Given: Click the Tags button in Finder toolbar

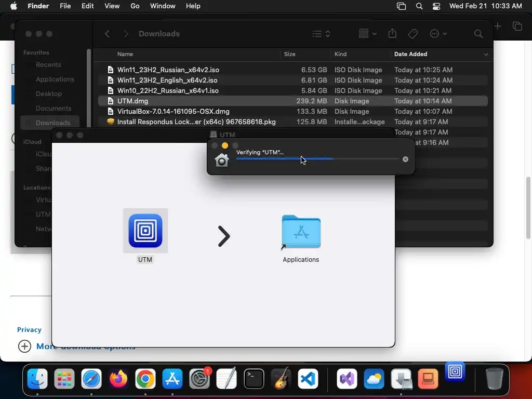Looking at the screenshot, I should point(413,34).
